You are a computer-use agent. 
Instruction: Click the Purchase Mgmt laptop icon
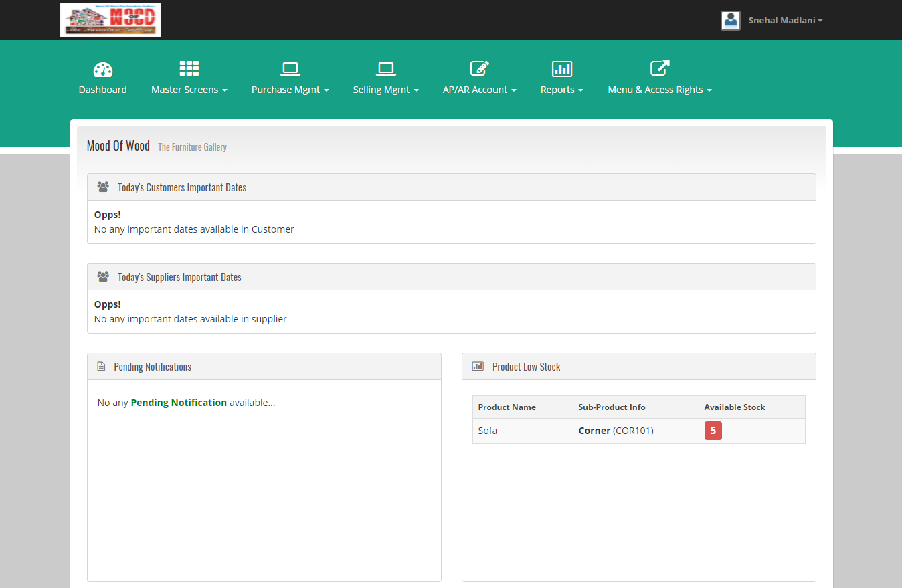(290, 68)
